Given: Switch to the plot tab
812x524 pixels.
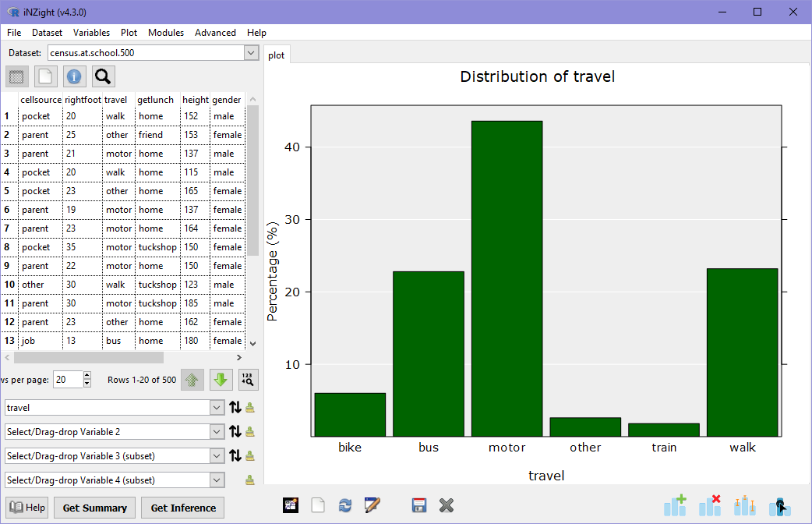Looking at the screenshot, I should (x=277, y=55).
